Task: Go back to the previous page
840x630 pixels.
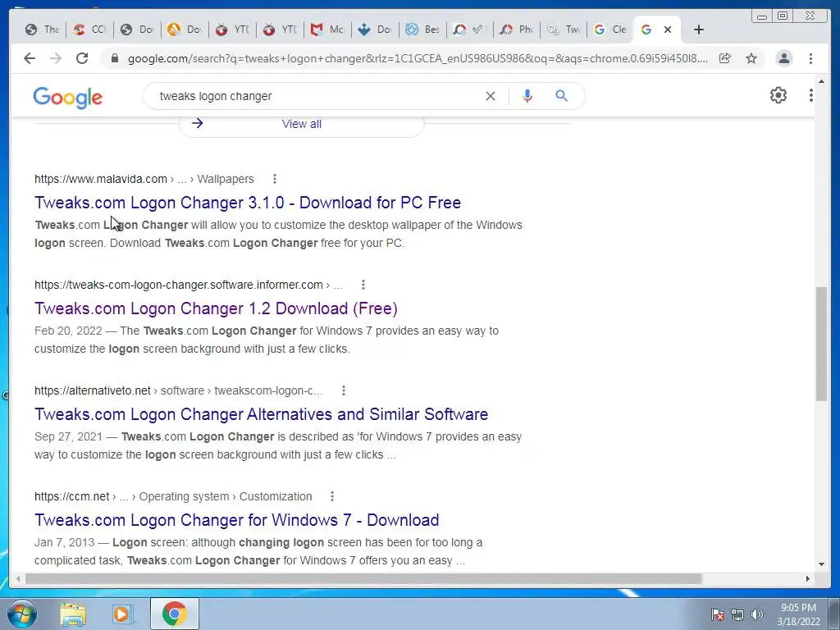Action: 30,58
